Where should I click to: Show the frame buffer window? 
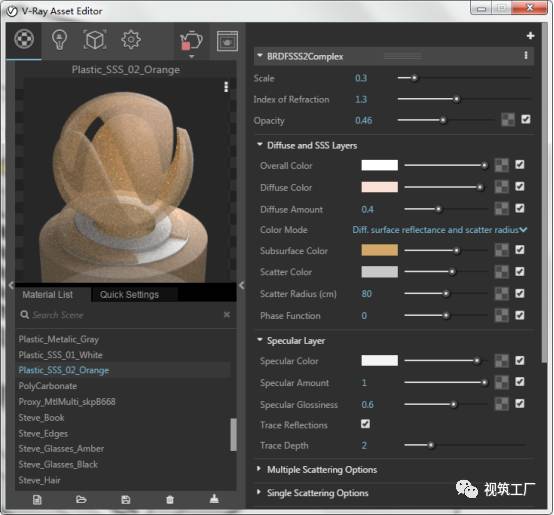click(227, 41)
